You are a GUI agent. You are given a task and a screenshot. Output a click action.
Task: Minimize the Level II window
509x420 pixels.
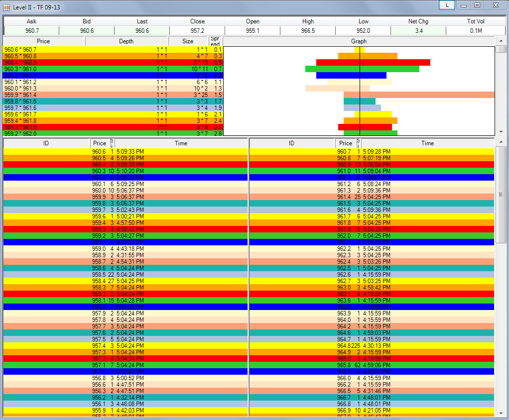pyautogui.click(x=464, y=5)
